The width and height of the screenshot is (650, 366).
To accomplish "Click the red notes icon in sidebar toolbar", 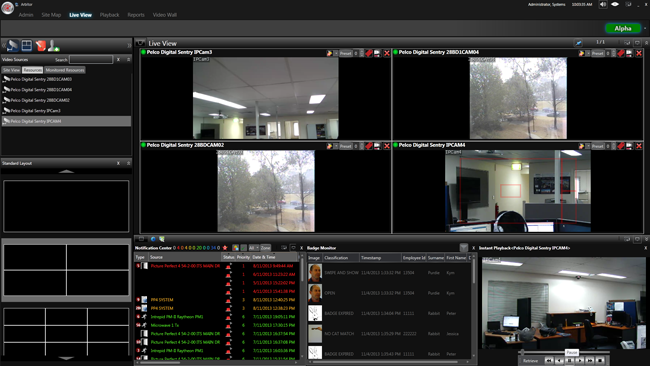I will pos(41,45).
